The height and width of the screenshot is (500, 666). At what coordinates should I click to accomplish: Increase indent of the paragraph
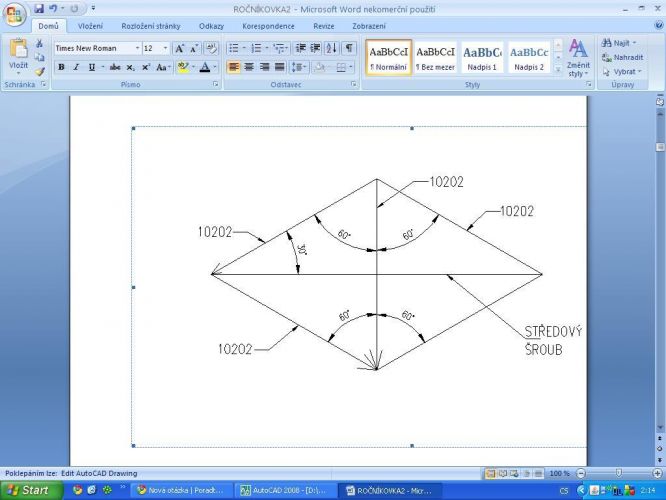[315, 48]
